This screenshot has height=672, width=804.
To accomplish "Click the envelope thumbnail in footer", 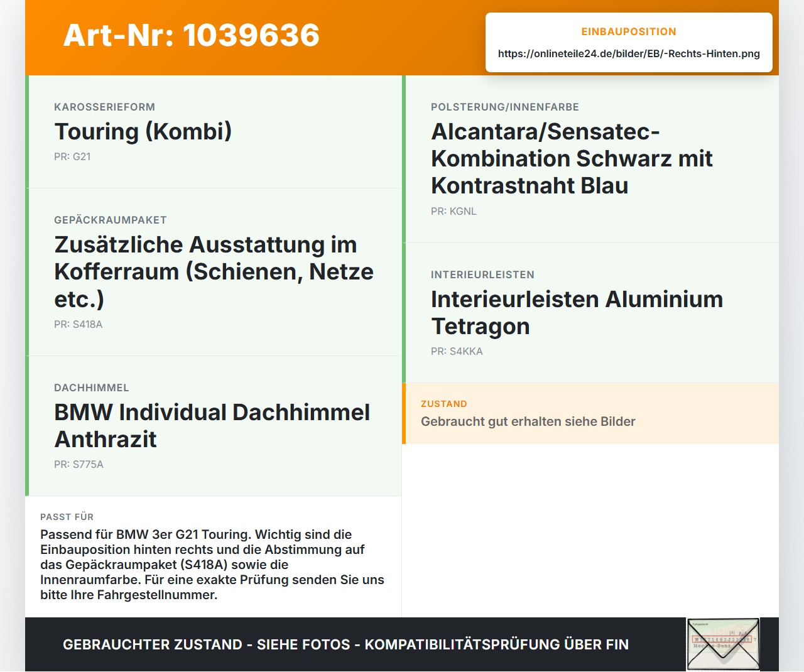I will coord(723,644).
